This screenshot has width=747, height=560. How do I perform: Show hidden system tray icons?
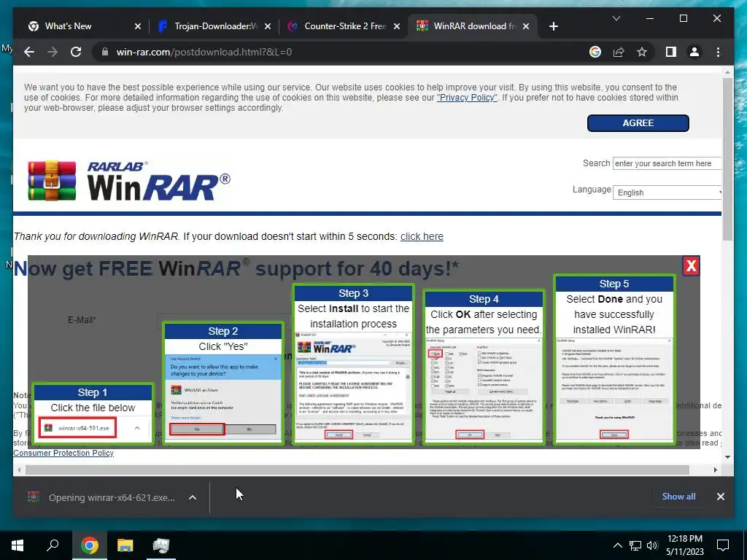pos(617,545)
